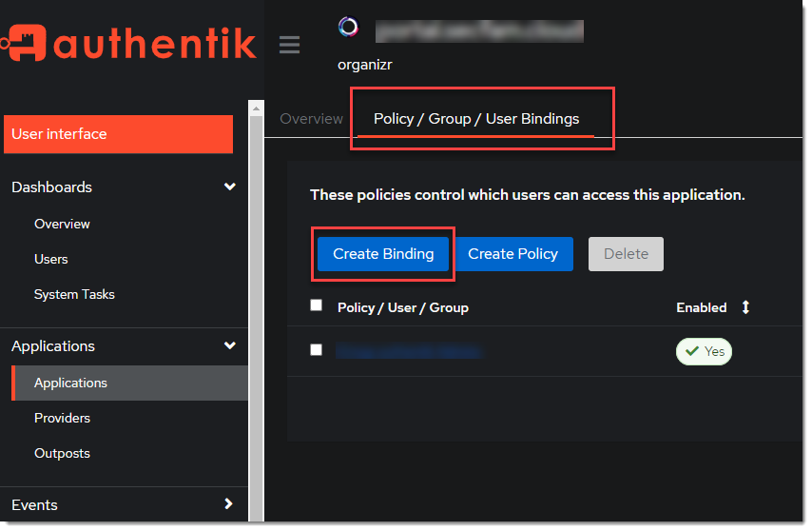This screenshot has width=812, height=531.
Task: Tick the select-all bindings checkbox
Action: (317, 305)
